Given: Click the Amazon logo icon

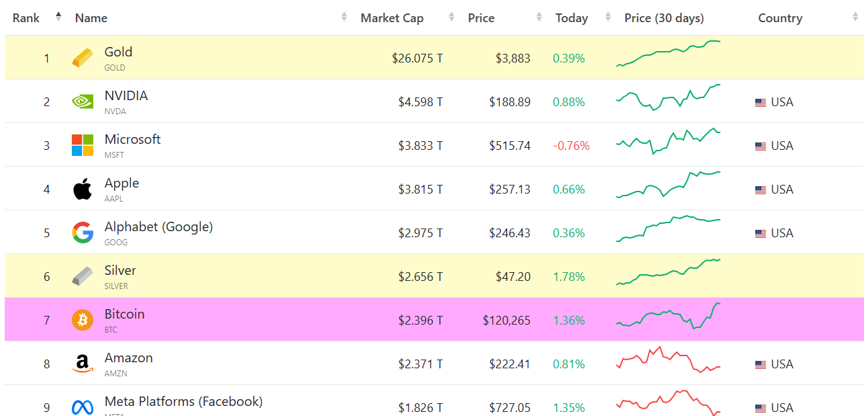Looking at the screenshot, I should pyautogui.click(x=83, y=364).
